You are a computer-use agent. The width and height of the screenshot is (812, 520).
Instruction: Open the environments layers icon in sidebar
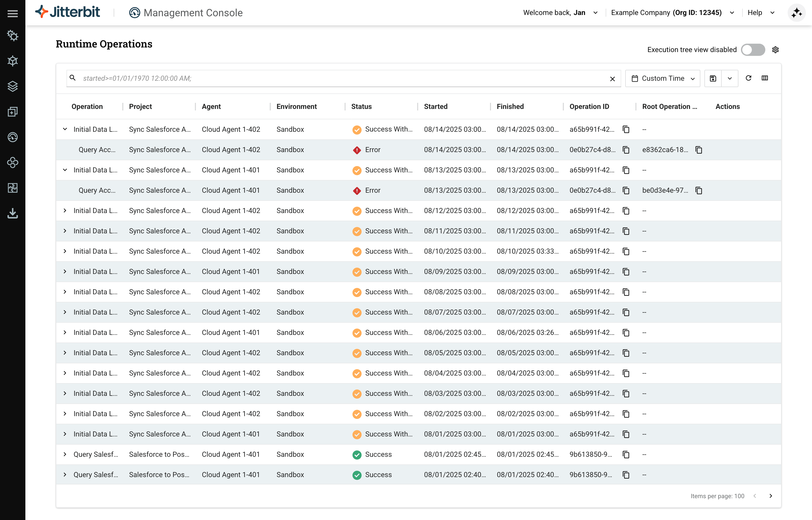[13, 86]
